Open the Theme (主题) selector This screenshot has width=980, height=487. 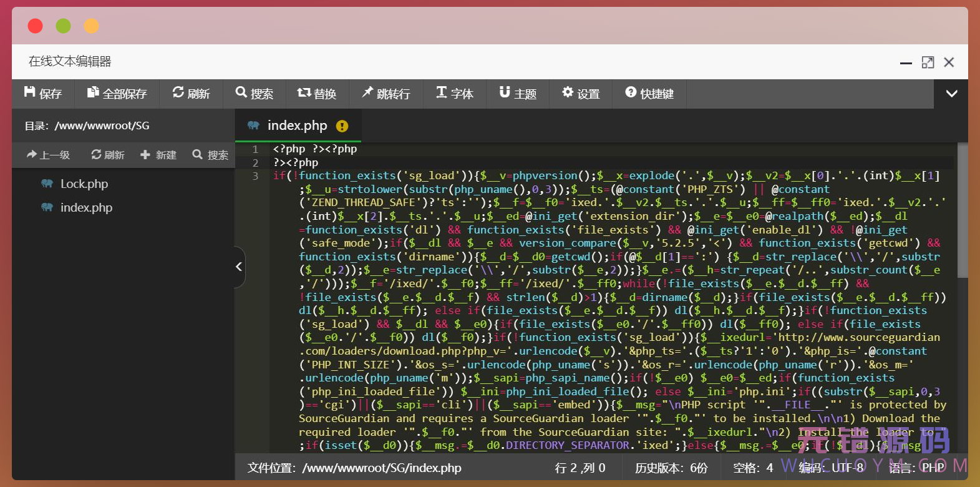[518, 94]
